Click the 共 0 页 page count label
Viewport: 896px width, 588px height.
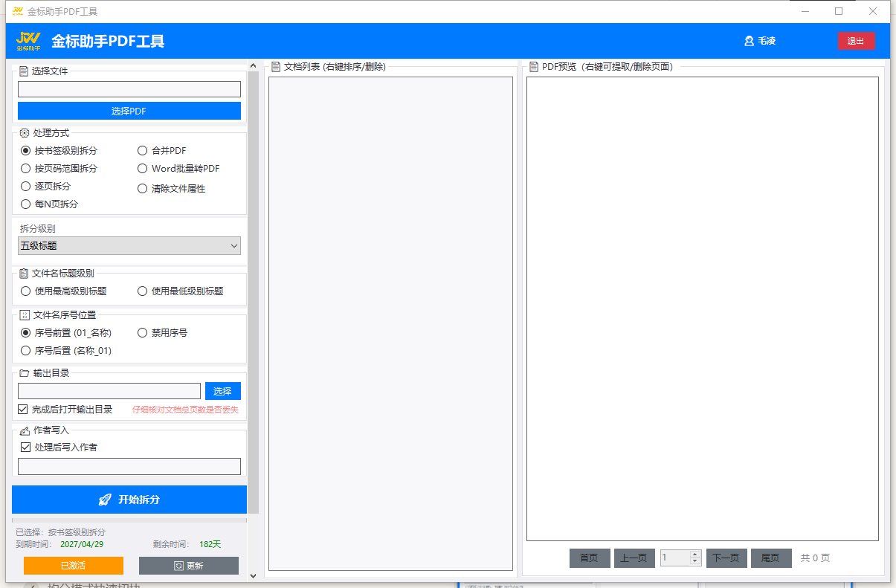click(815, 558)
